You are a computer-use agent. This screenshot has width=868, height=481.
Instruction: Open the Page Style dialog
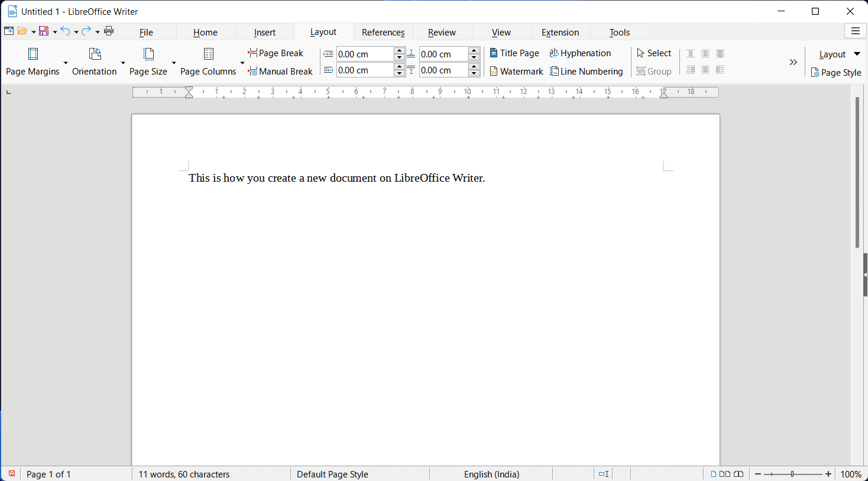click(x=836, y=73)
